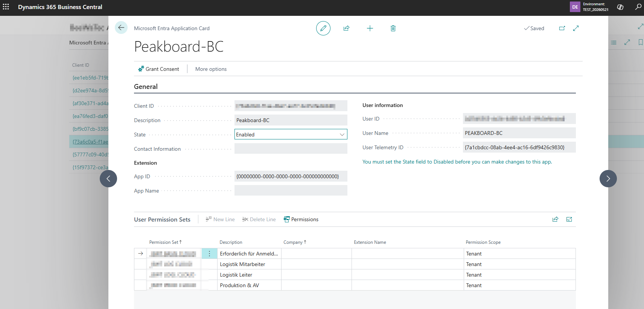Click the row selector arrow in first row
Image resolution: width=644 pixels, height=309 pixels.
point(140,254)
